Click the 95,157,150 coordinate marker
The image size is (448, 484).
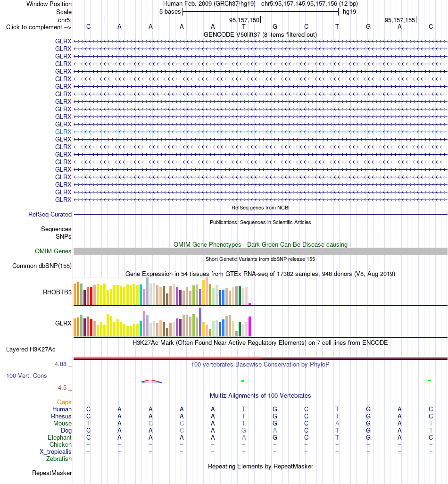pyautogui.click(x=244, y=20)
